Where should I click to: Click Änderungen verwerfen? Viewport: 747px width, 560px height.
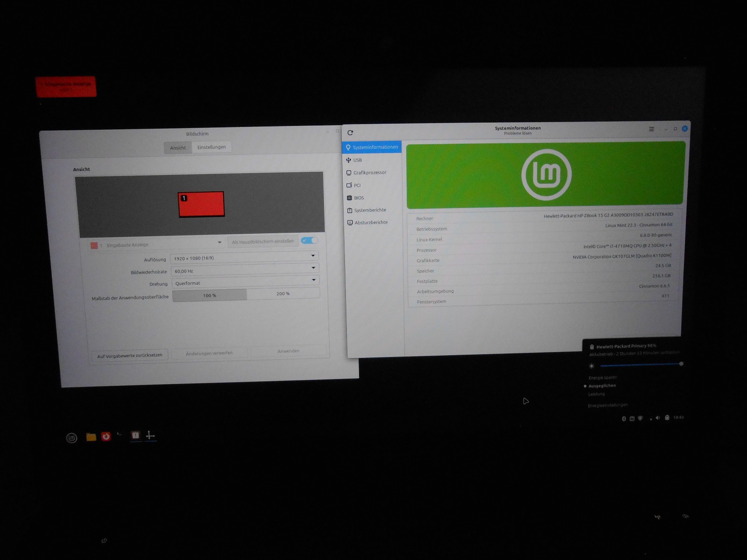209,353
